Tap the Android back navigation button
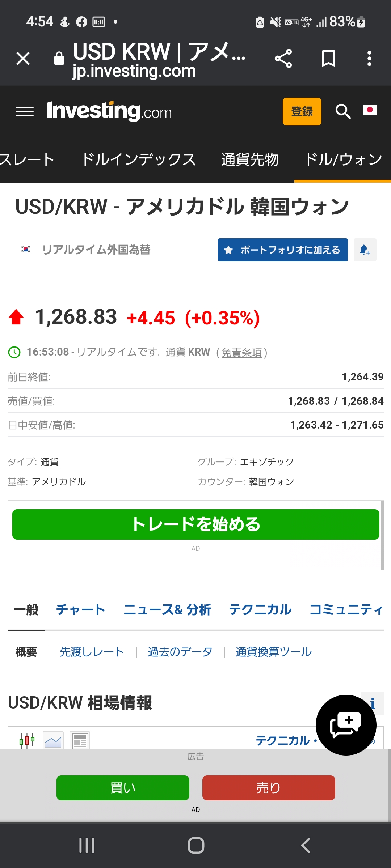The image size is (391, 868). click(x=305, y=845)
